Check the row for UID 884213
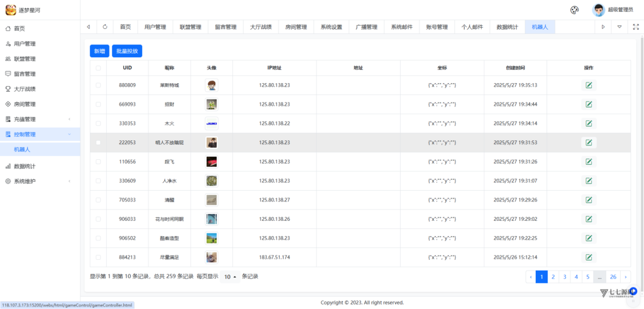The height and width of the screenshot is (309, 644). click(98, 257)
